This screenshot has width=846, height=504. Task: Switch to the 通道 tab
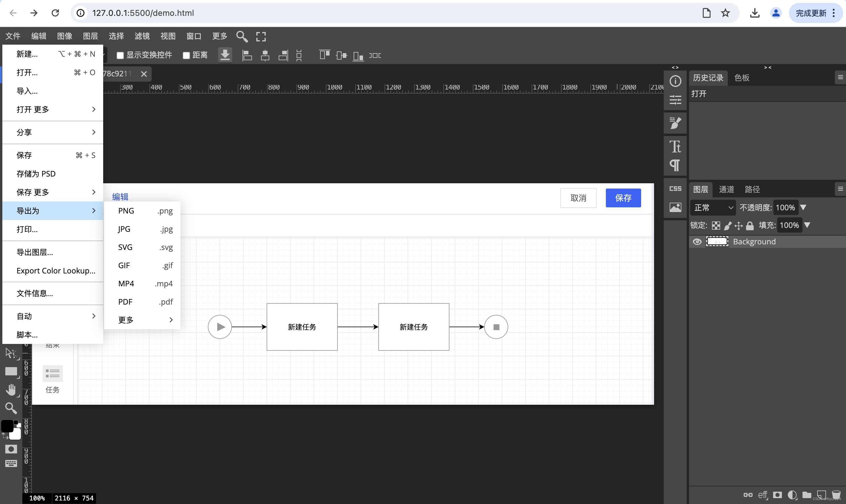726,189
